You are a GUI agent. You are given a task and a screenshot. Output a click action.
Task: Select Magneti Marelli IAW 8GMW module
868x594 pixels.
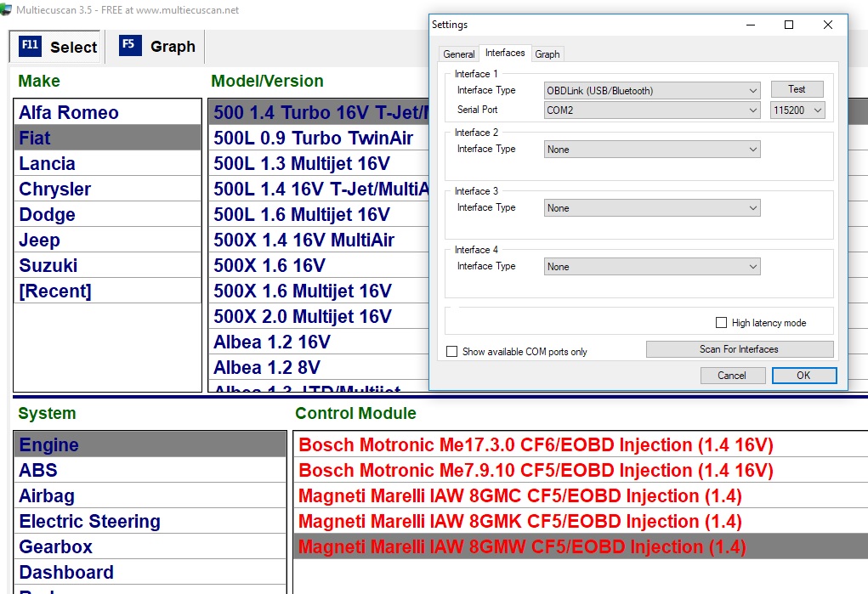click(x=581, y=546)
